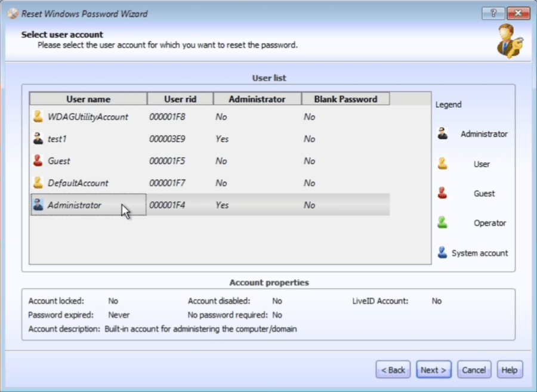Select the test1 user name
The width and height of the screenshot is (537, 392).
(57, 139)
